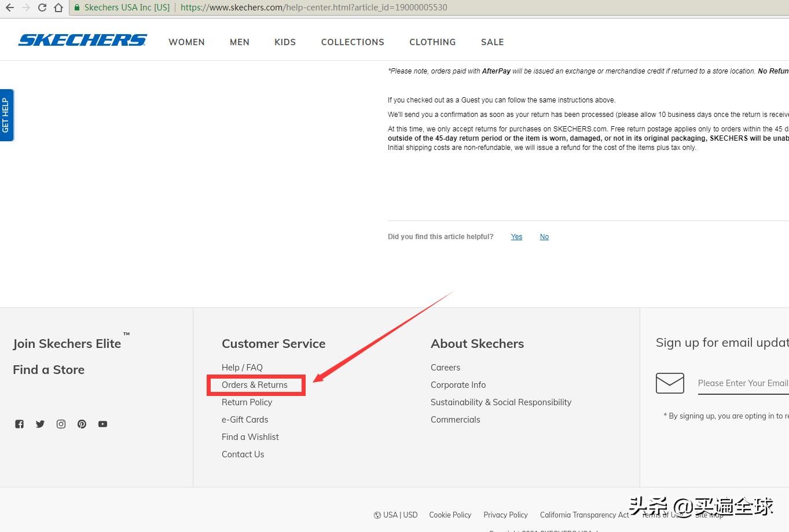Answer No to article helpful question
Image resolution: width=789 pixels, height=532 pixels.
click(544, 237)
